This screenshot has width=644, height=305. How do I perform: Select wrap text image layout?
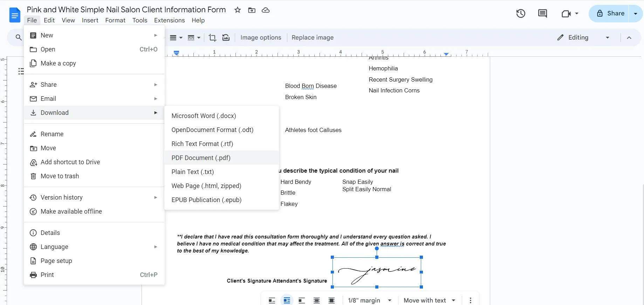pos(287,300)
